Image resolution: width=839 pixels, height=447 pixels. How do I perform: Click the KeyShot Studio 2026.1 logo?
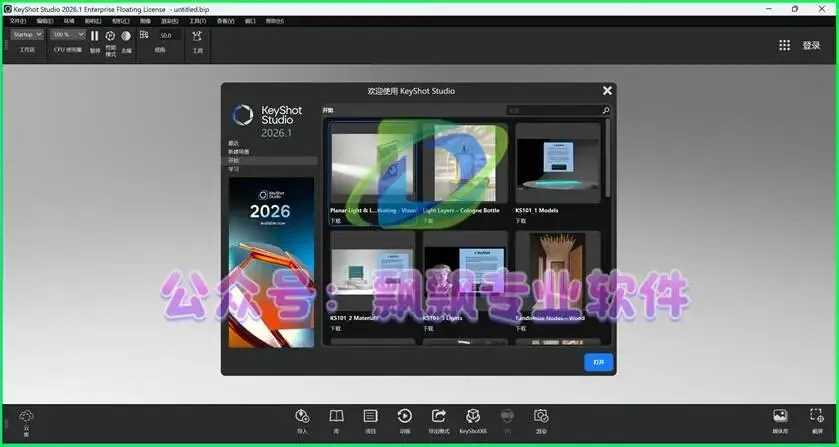tap(268, 122)
